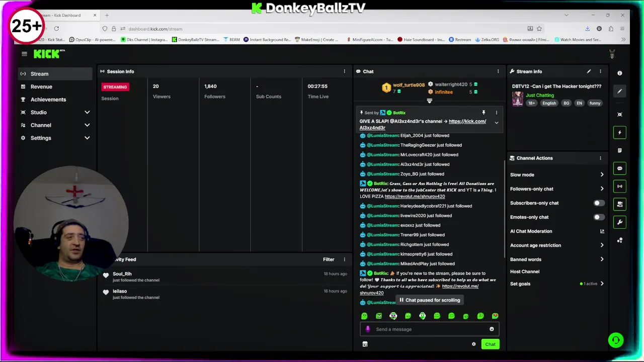This screenshot has height=362, width=644.
Task: Click the 18+ stream tag
Action: [531, 103]
